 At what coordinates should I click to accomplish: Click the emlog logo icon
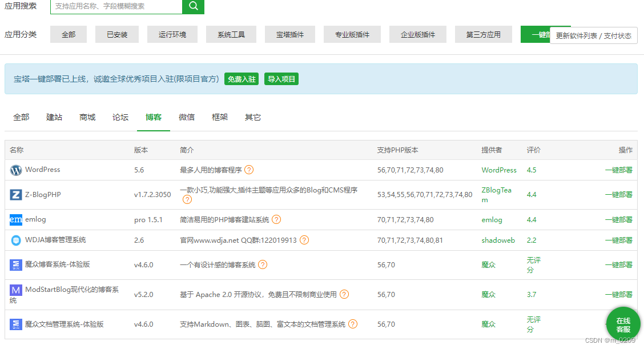(15, 219)
